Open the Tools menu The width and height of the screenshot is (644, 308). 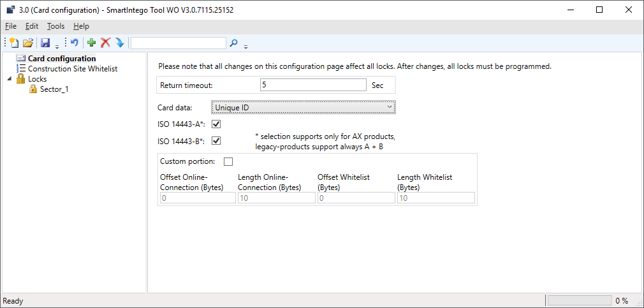tap(56, 26)
